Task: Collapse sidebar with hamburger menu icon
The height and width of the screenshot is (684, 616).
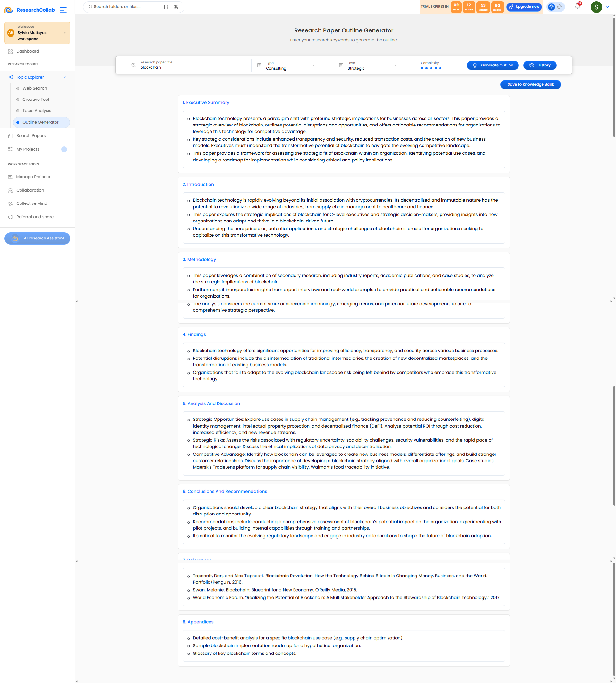Action: [63, 10]
